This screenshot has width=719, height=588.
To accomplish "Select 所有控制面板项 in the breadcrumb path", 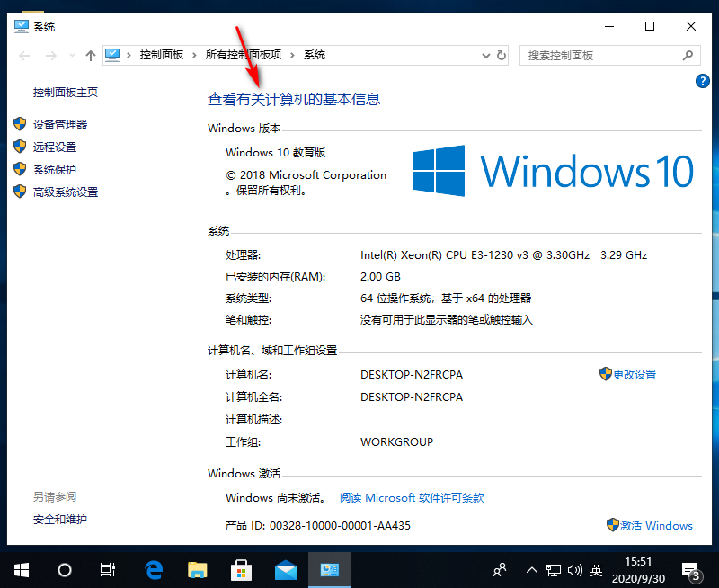I will click(x=243, y=55).
